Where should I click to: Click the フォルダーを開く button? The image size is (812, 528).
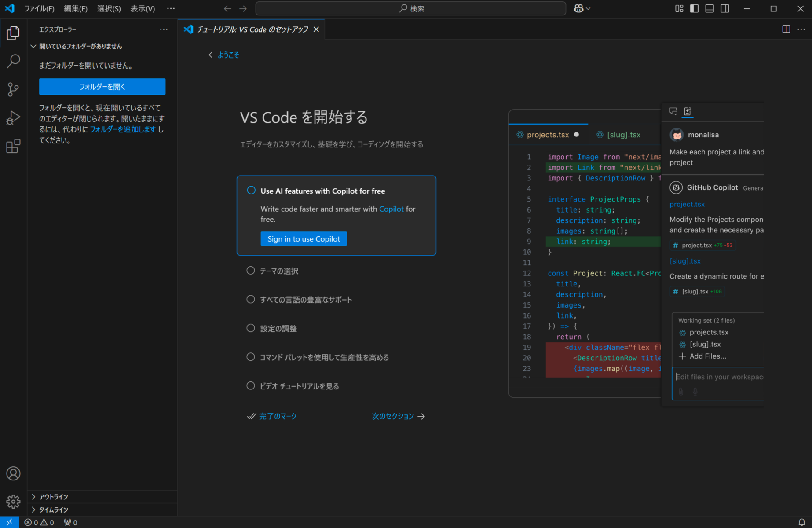(102, 86)
